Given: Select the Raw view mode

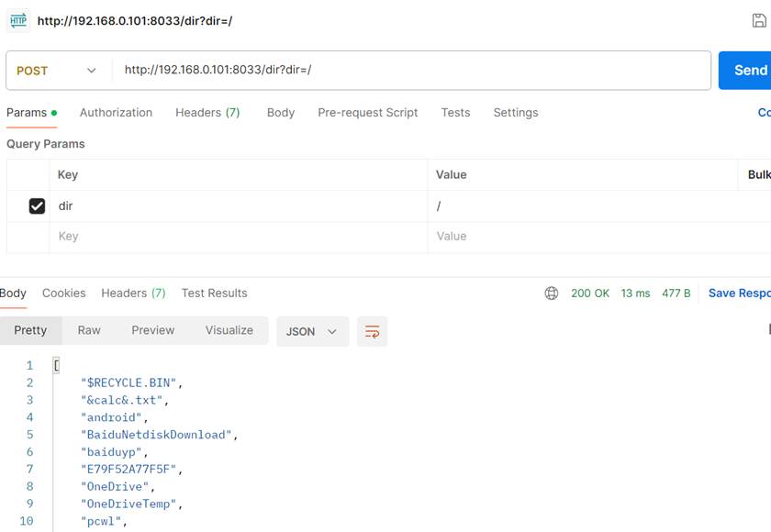Looking at the screenshot, I should click(x=89, y=330).
